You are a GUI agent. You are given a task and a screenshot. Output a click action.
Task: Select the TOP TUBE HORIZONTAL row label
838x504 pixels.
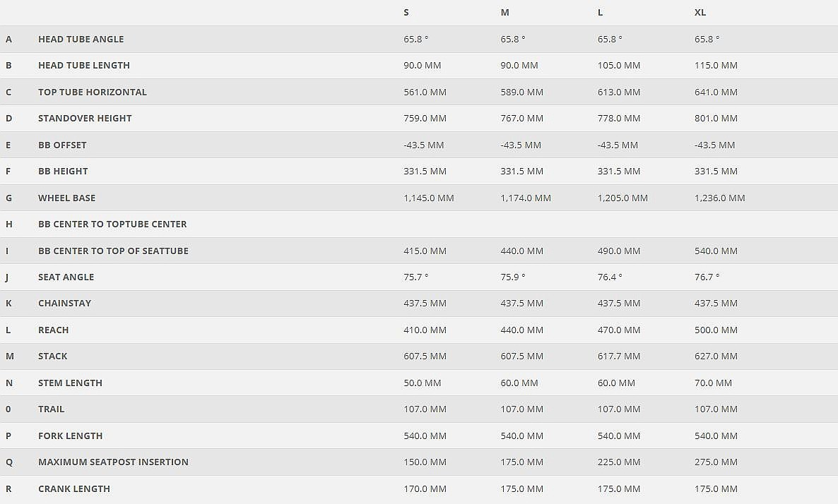(93, 92)
